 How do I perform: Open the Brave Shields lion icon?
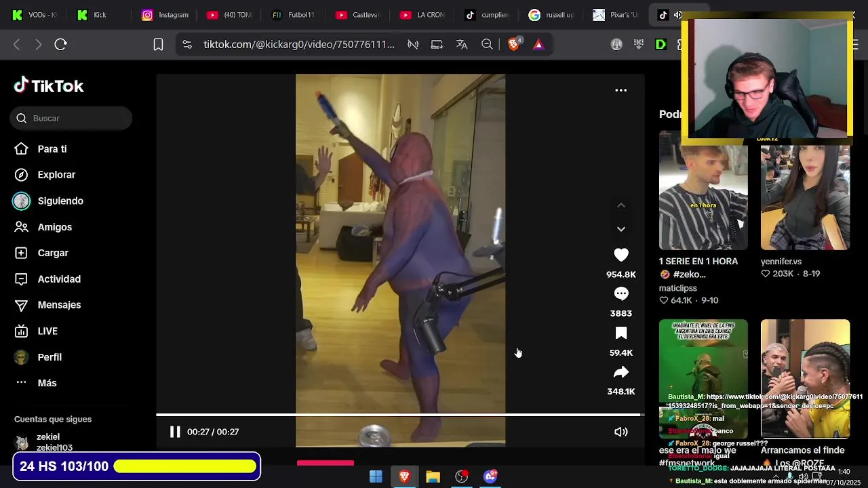514,44
